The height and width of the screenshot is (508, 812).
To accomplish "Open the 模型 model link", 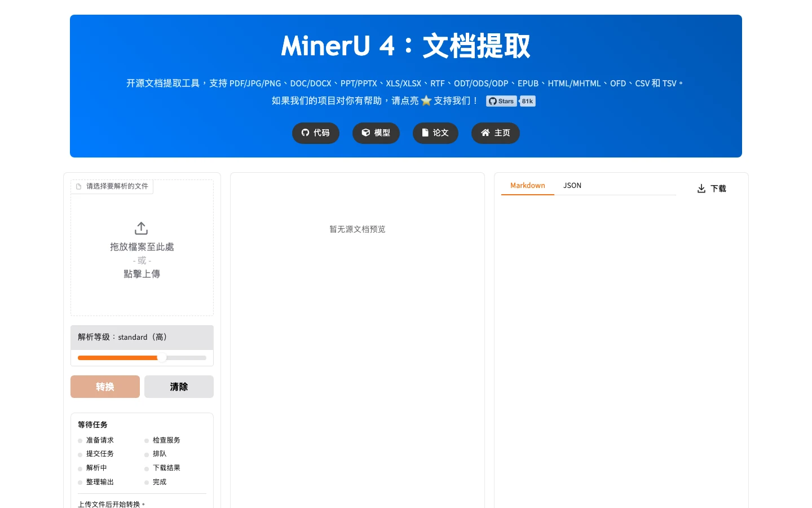I will [x=376, y=133].
